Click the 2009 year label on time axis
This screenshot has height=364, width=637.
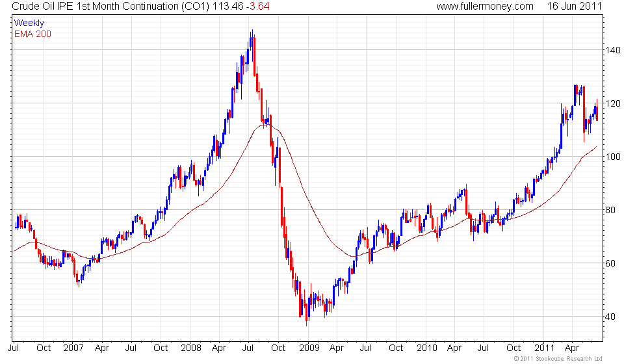pyautogui.click(x=309, y=348)
